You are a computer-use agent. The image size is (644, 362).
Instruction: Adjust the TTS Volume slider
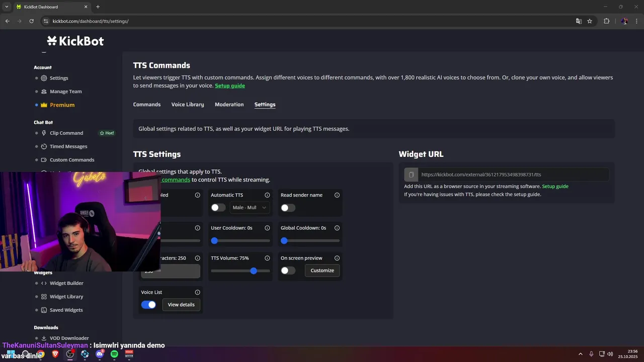tap(240, 271)
